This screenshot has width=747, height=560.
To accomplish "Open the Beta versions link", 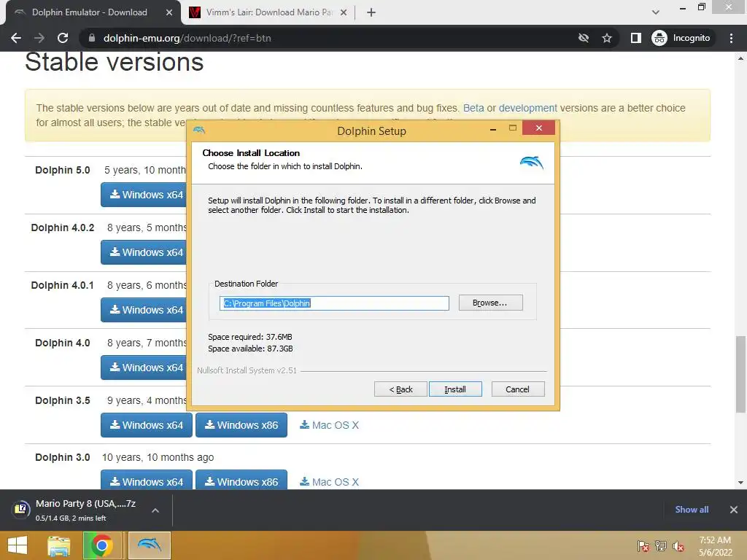I will click(x=473, y=108).
